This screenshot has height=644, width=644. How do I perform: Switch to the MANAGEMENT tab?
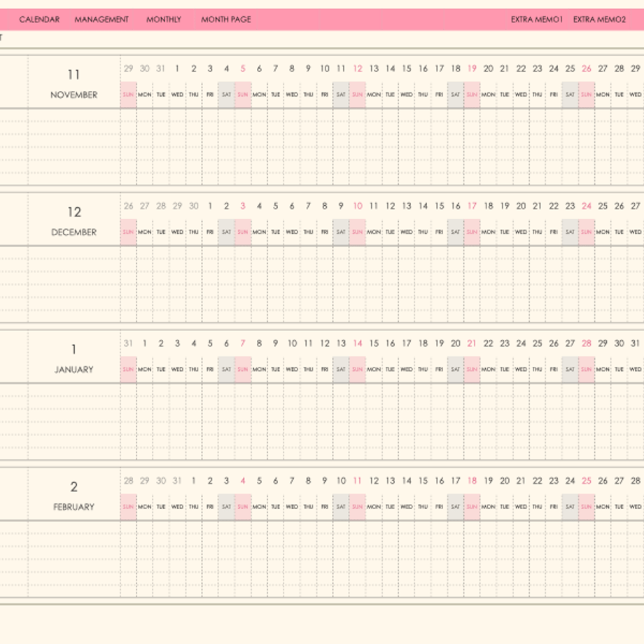click(101, 20)
